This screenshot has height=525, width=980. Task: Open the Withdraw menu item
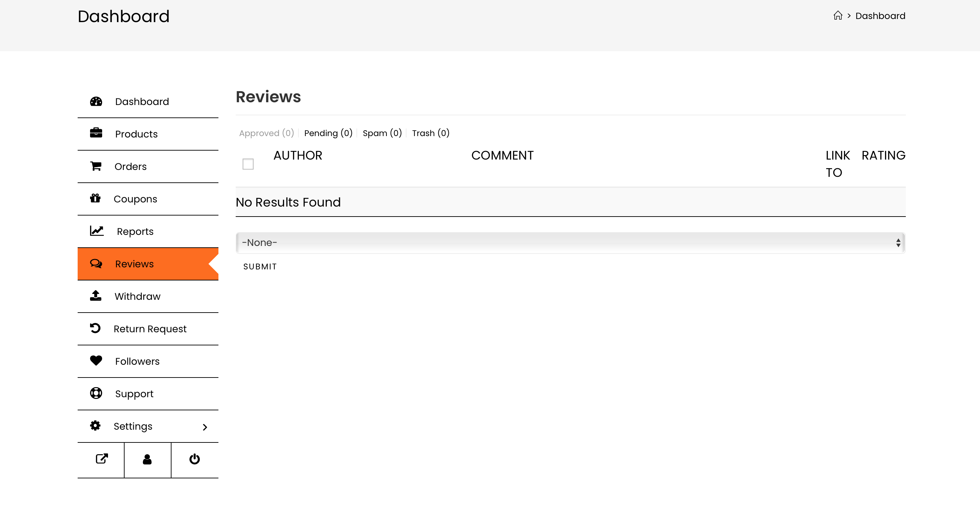137,296
